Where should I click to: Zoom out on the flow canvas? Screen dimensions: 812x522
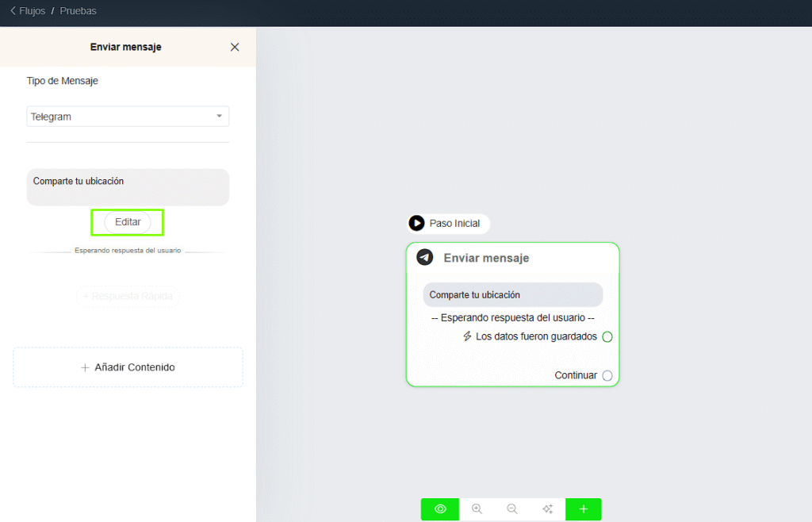point(512,509)
